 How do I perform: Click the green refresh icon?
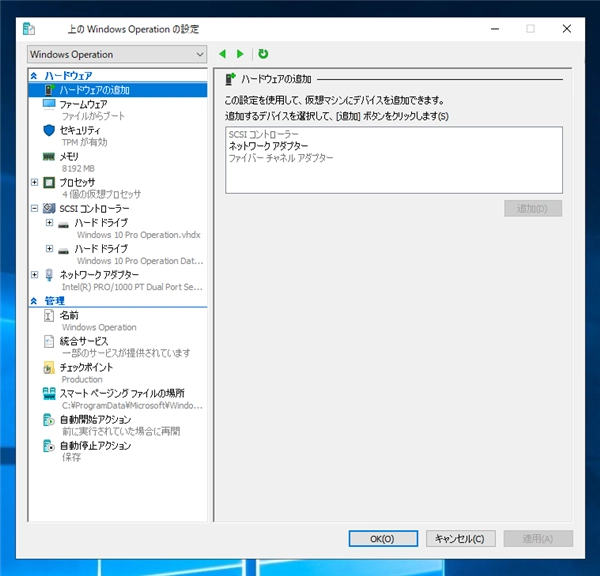tap(263, 54)
